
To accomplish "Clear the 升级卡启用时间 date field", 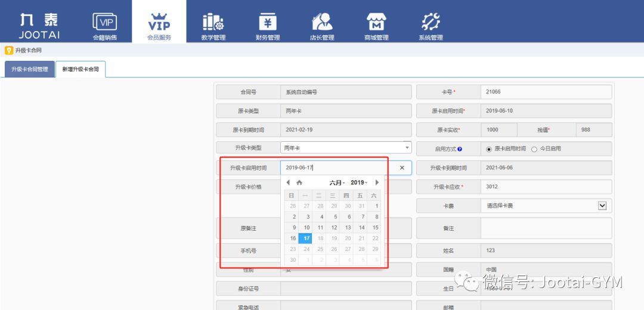I will coord(402,168).
